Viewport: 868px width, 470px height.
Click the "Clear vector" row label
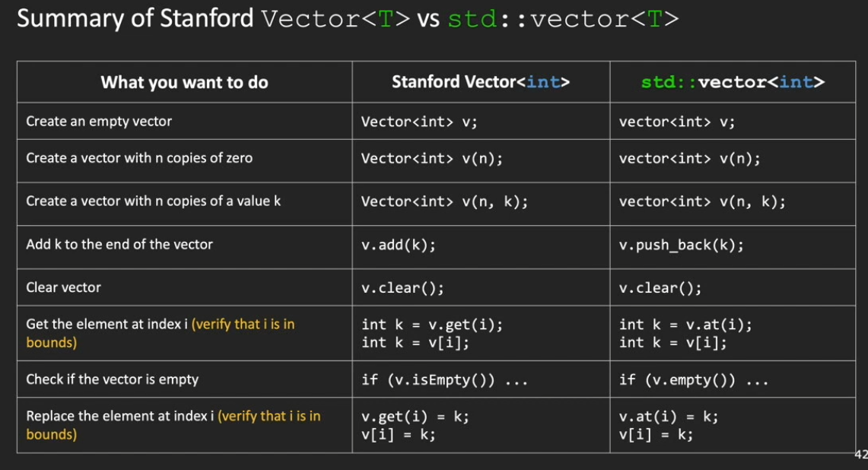63,287
